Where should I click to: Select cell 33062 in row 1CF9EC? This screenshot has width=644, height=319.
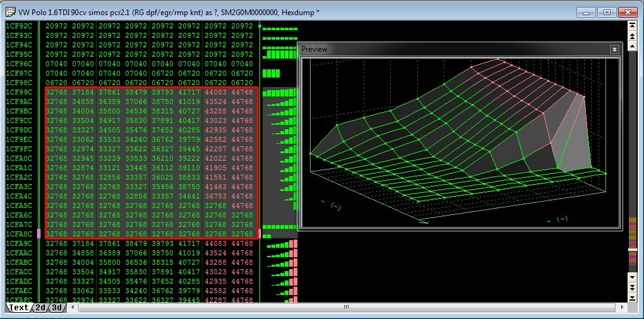point(83,139)
